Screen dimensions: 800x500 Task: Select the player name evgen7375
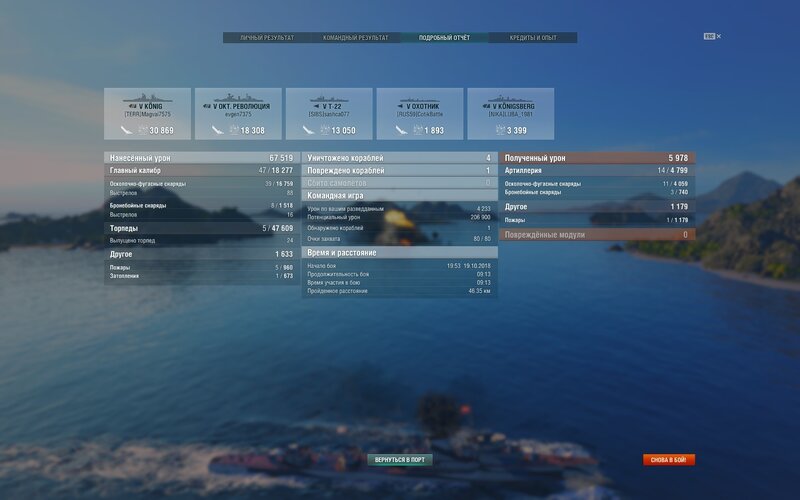point(238,114)
